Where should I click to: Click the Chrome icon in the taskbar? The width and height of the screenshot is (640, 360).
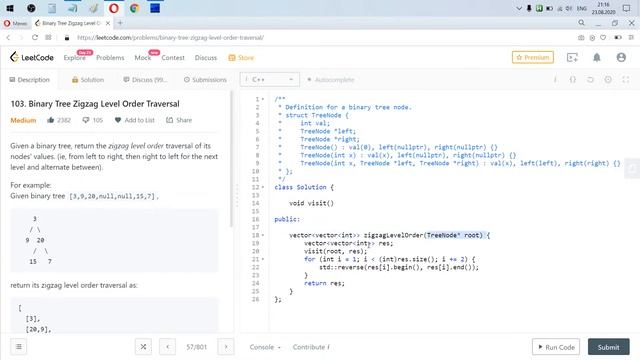134,8
